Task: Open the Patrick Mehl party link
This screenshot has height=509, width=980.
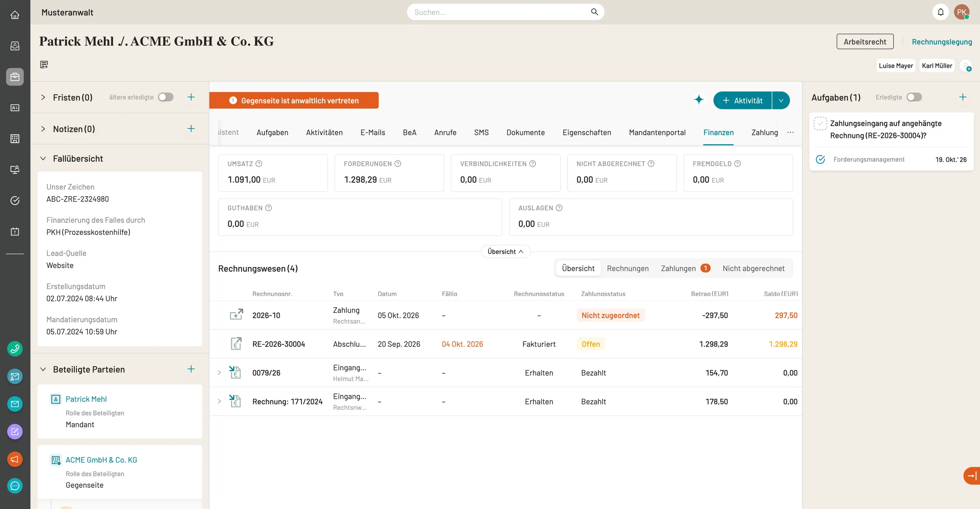Action: (86, 399)
